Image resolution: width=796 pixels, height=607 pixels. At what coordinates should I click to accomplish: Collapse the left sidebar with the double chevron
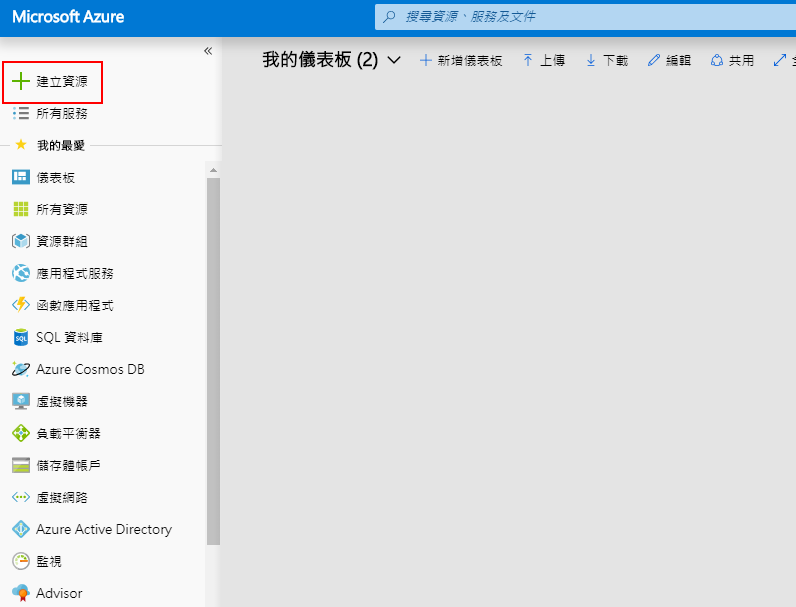[x=208, y=51]
